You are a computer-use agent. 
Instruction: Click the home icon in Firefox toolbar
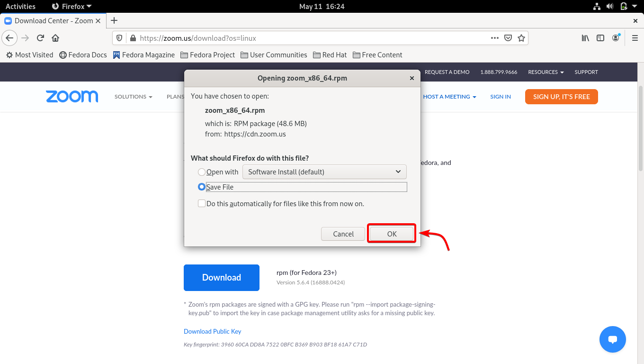point(55,38)
